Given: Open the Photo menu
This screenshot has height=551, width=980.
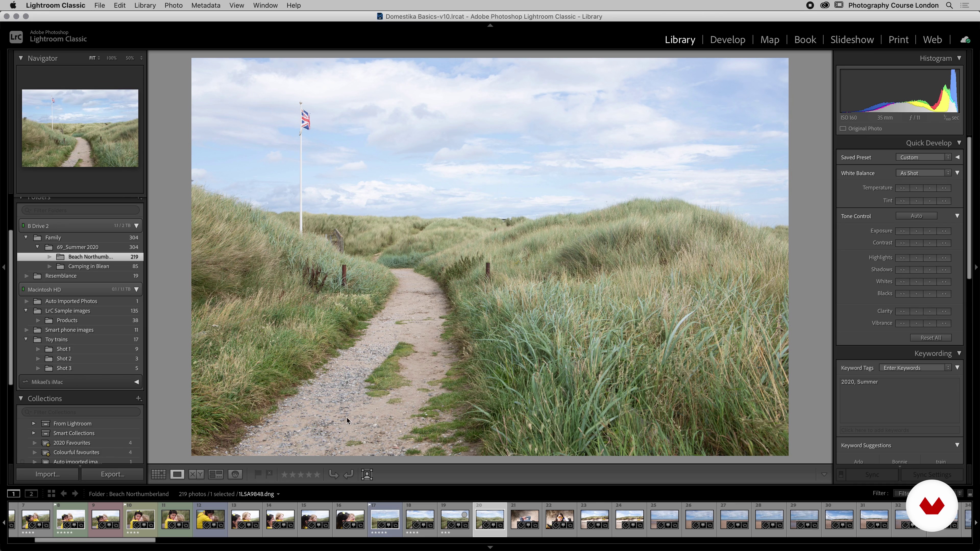Looking at the screenshot, I should tap(174, 5).
